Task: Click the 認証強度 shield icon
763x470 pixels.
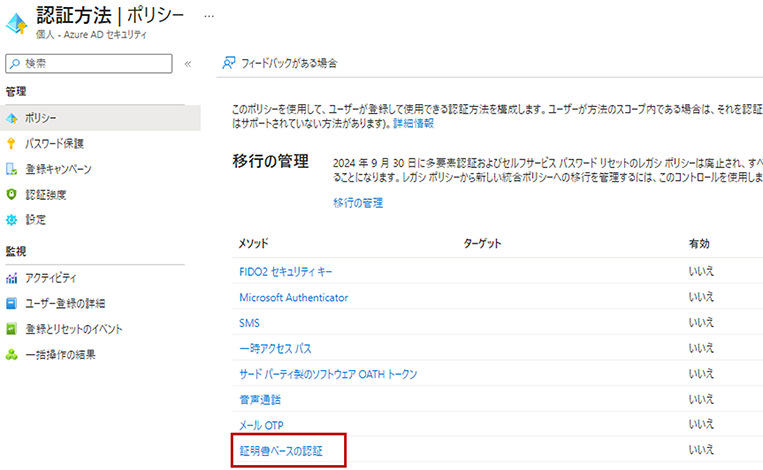Action: tap(13, 194)
